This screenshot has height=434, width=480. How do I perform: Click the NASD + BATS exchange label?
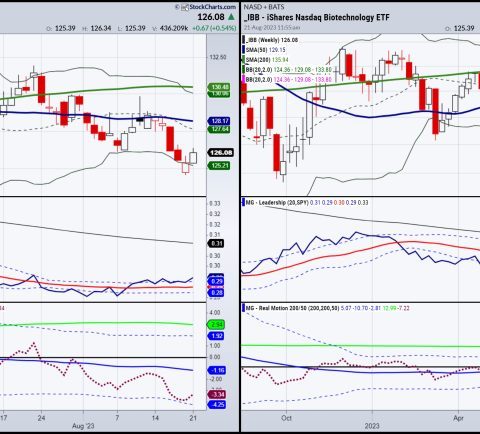click(264, 7)
